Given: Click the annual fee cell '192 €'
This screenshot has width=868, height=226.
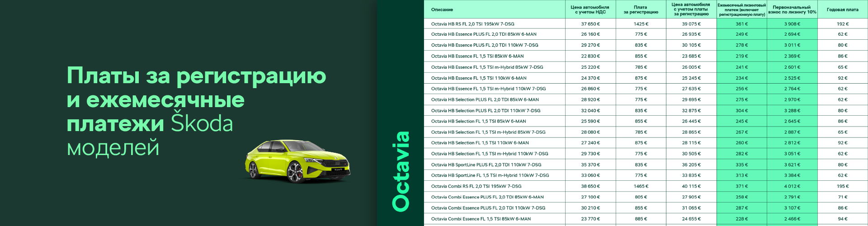Looking at the screenshot, I should [x=843, y=24].
